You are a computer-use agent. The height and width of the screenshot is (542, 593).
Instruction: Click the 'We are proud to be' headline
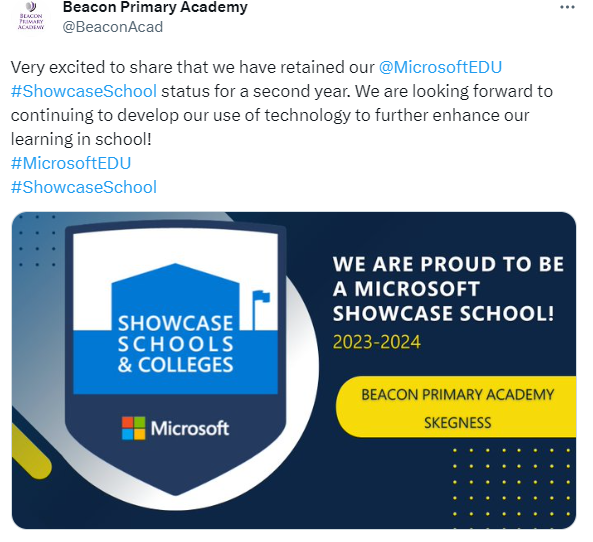tap(448, 264)
